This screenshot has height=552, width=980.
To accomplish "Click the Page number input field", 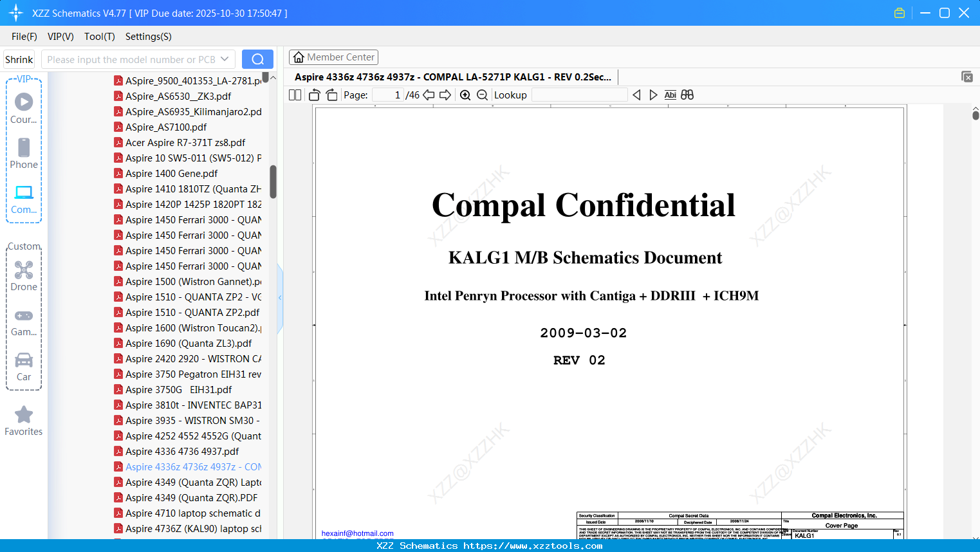I will tap(387, 95).
